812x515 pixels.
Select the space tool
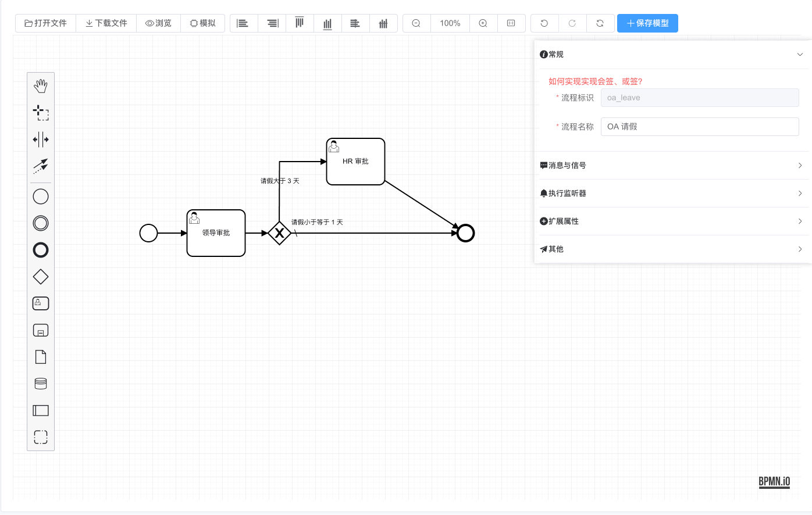click(41, 139)
